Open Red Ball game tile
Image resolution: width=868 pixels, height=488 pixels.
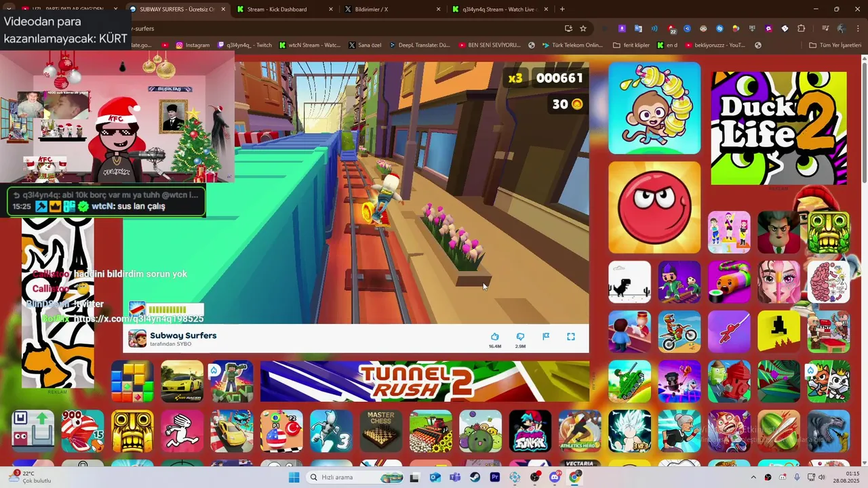(x=654, y=207)
